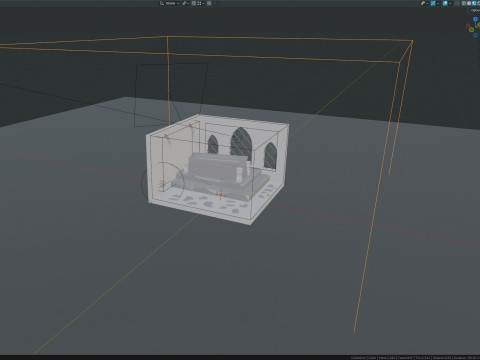The image size is (480, 360).
Task: Select the camera object outline
Action: coord(171,95)
